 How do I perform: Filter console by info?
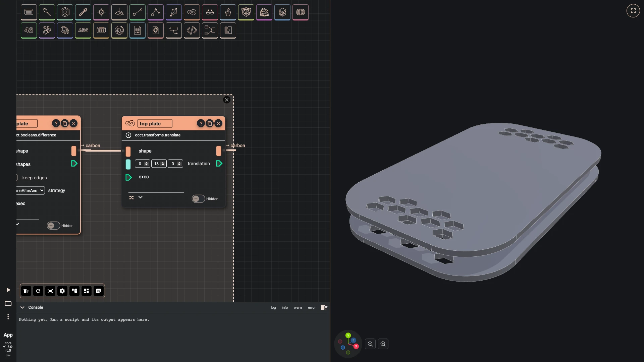pos(285,308)
